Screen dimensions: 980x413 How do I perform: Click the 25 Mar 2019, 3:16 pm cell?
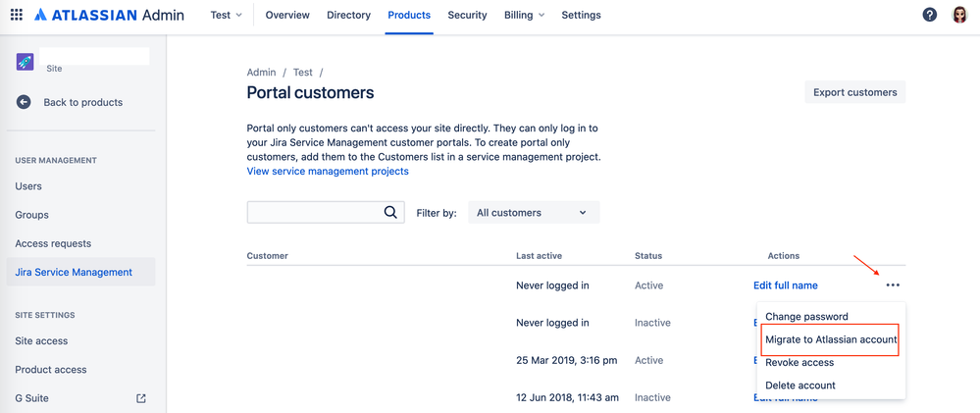click(567, 360)
